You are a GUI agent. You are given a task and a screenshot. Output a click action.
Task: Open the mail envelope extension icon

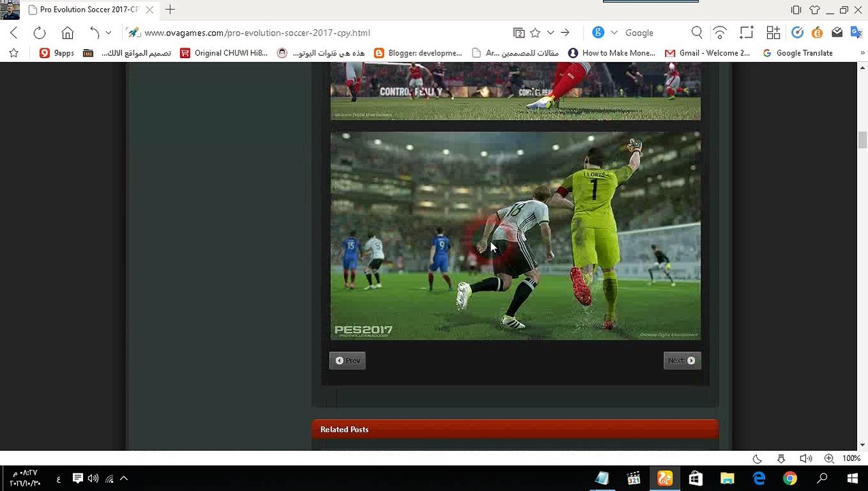[x=837, y=33]
